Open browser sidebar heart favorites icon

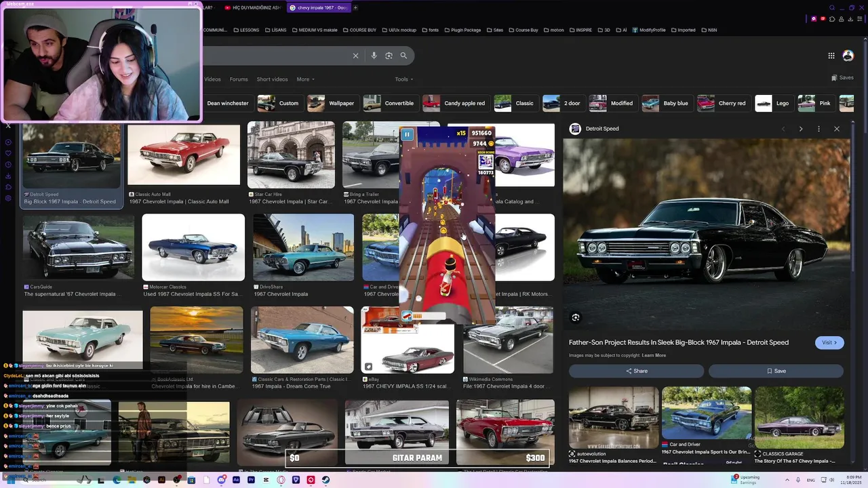coord(8,153)
